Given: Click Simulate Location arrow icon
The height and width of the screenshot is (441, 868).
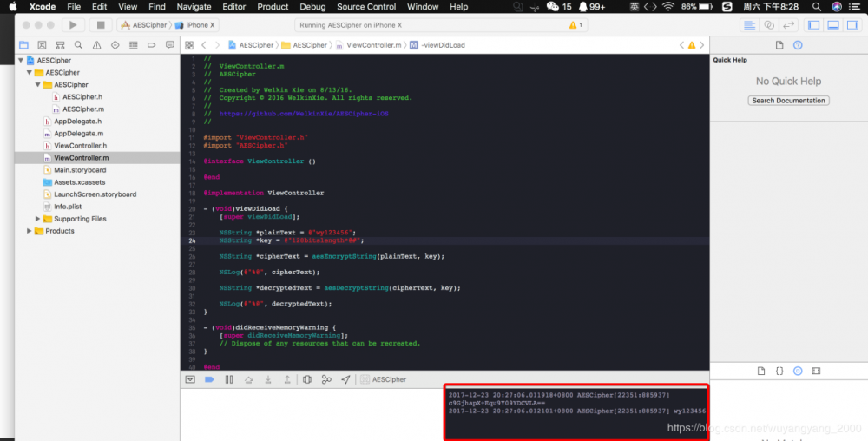Looking at the screenshot, I should click(346, 379).
